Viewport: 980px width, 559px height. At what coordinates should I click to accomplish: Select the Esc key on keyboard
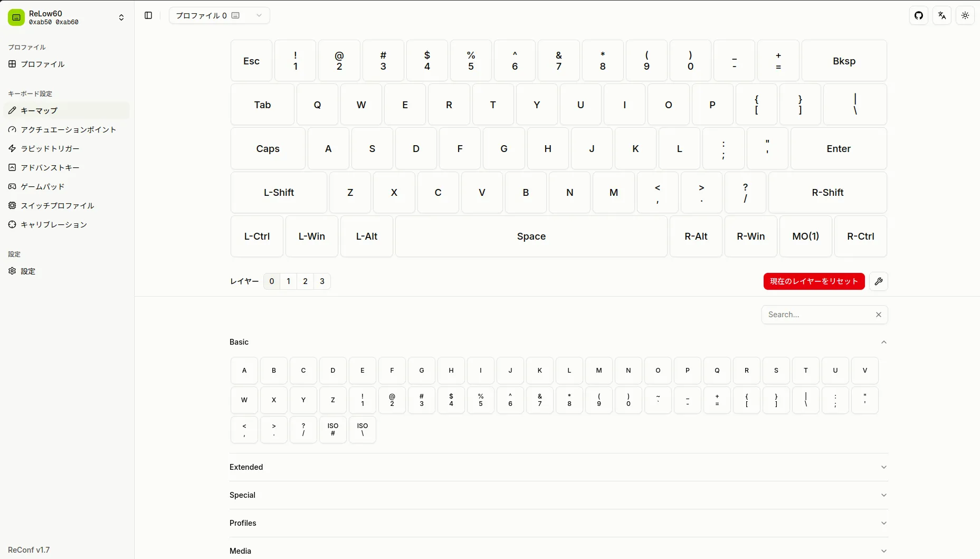pyautogui.click(x=252, y=61)
